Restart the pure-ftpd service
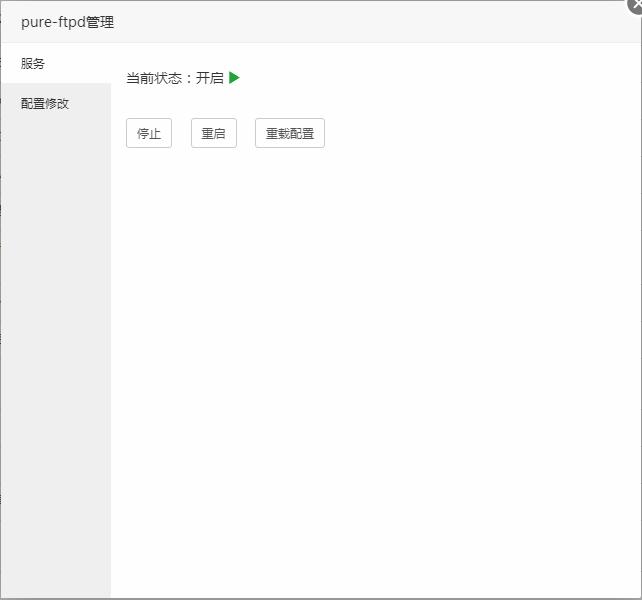Viewport: 642px width, 600px height. click(x=213, y=133)
